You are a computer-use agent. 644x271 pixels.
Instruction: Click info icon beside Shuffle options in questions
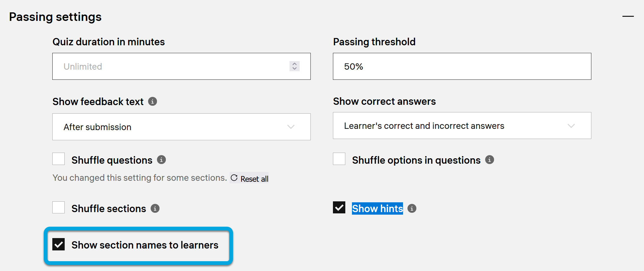coord(490,160)
